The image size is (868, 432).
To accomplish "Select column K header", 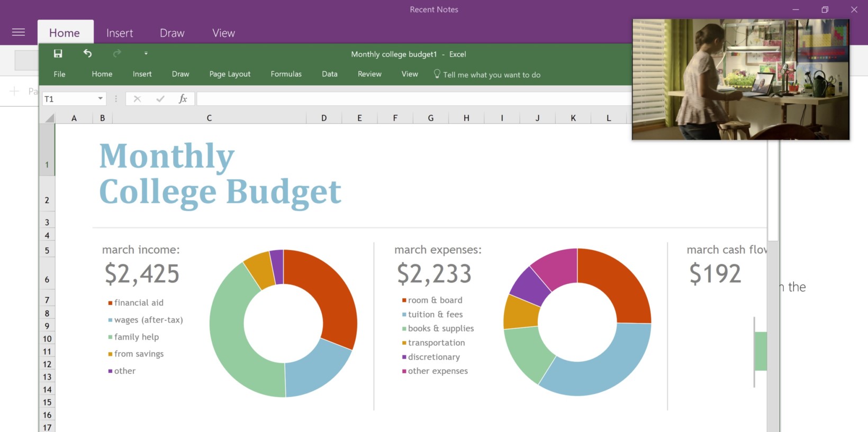I will [573, 118].
